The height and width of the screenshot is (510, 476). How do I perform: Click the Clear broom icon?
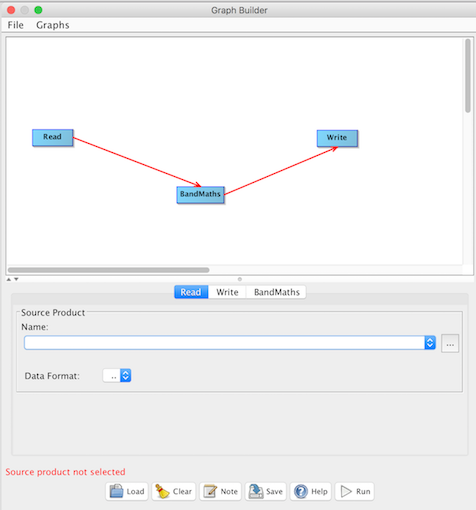pos(162,491)
